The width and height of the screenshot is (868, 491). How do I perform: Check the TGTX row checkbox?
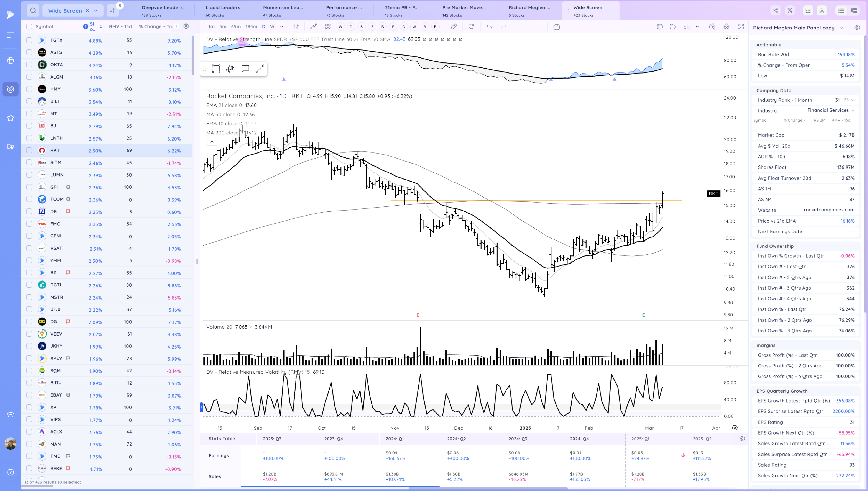29,40
